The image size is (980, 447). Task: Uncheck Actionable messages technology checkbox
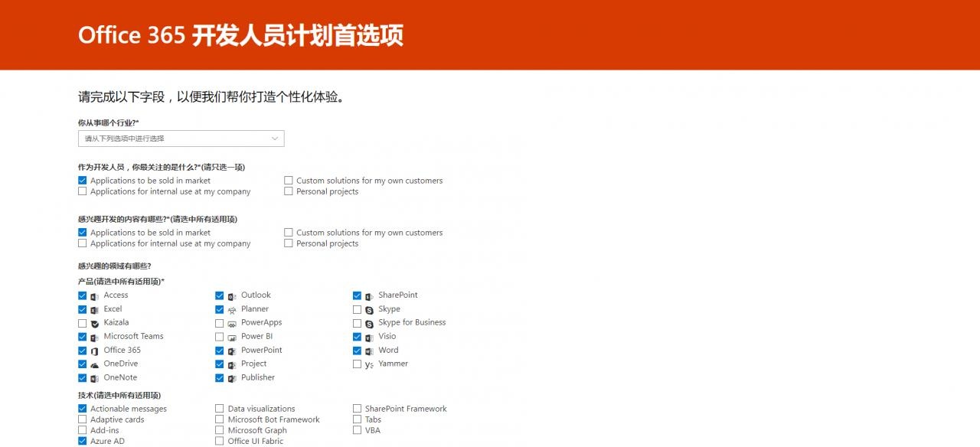pyautogui.click(x=82, y=409)
